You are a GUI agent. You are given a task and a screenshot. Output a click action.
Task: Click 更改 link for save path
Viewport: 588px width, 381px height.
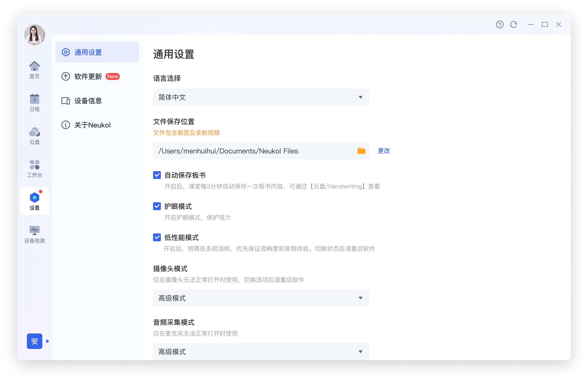pyautogui.click(x=384, y=151)
